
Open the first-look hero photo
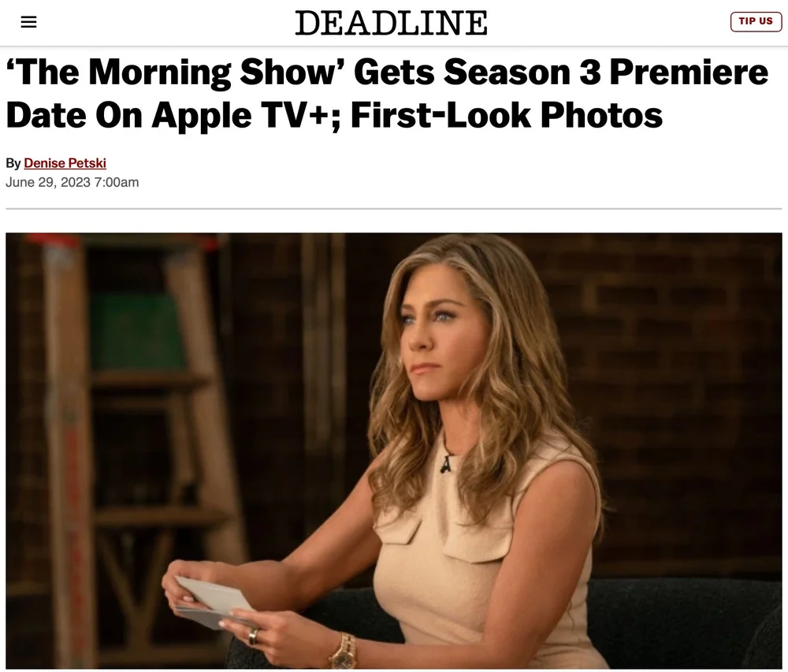tap(394, 451)
